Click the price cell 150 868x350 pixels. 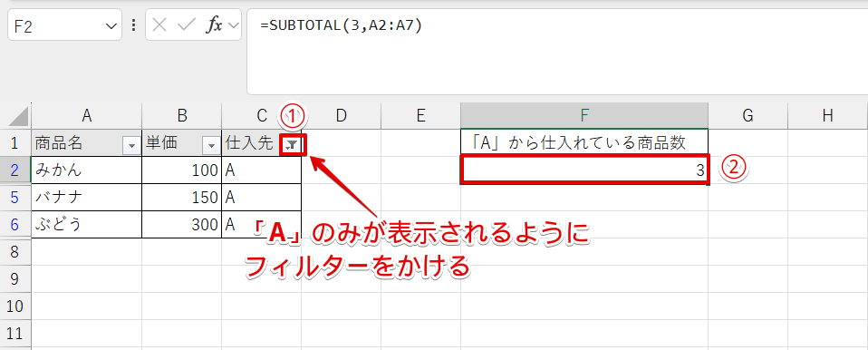pos(181,197)
